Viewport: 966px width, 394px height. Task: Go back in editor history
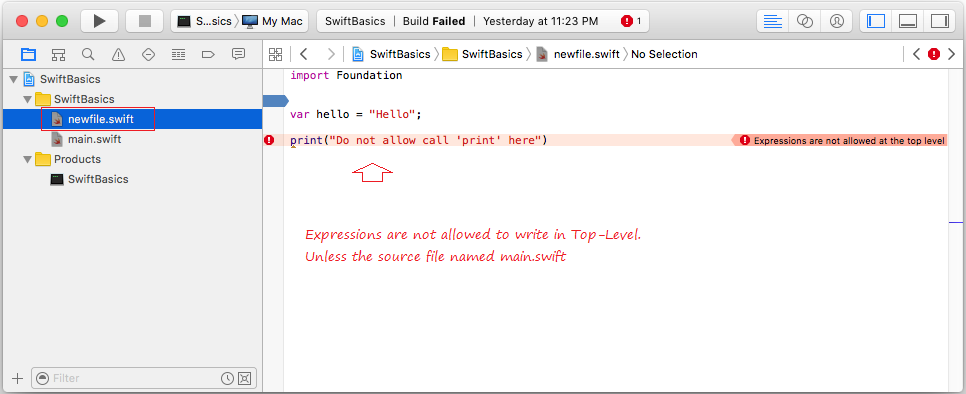pyautogui.click(x=303, y=54)
